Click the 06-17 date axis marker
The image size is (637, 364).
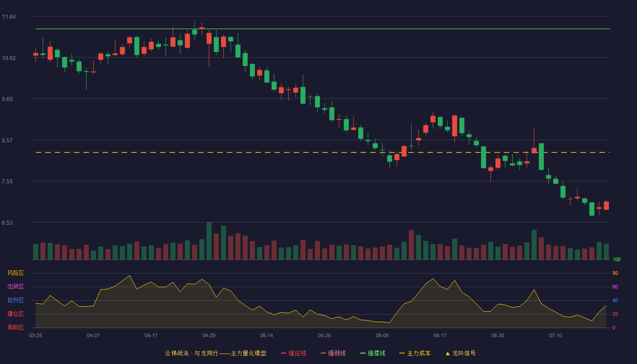440,335
